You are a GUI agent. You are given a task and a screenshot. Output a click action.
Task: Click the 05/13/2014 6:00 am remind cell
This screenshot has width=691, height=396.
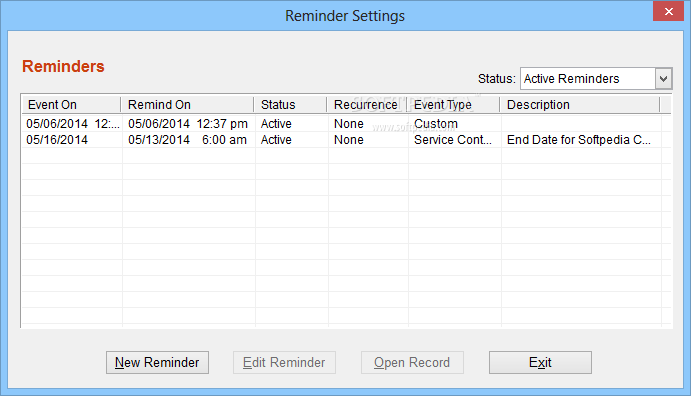188,140
